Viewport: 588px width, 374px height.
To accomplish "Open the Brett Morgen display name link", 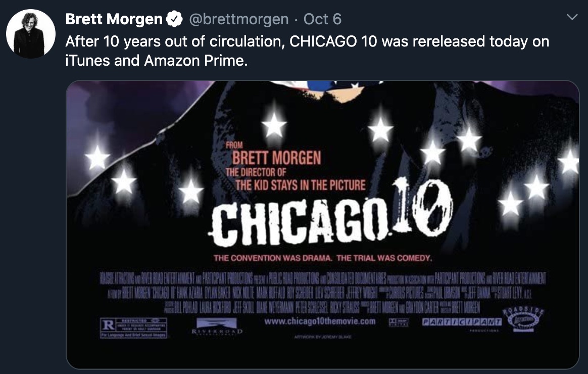I will [x=114, y=19].
